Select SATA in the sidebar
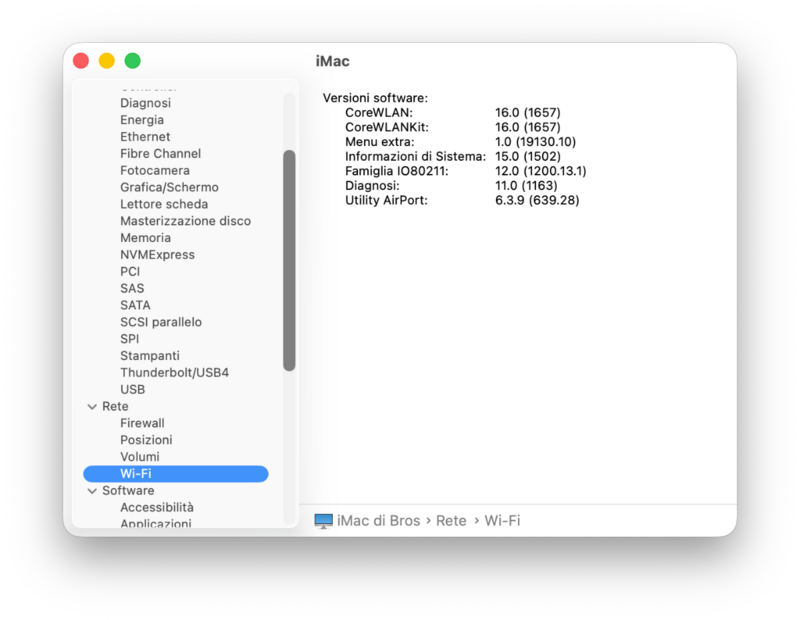The height and width of the screenshot is (620, 800). 135,305
